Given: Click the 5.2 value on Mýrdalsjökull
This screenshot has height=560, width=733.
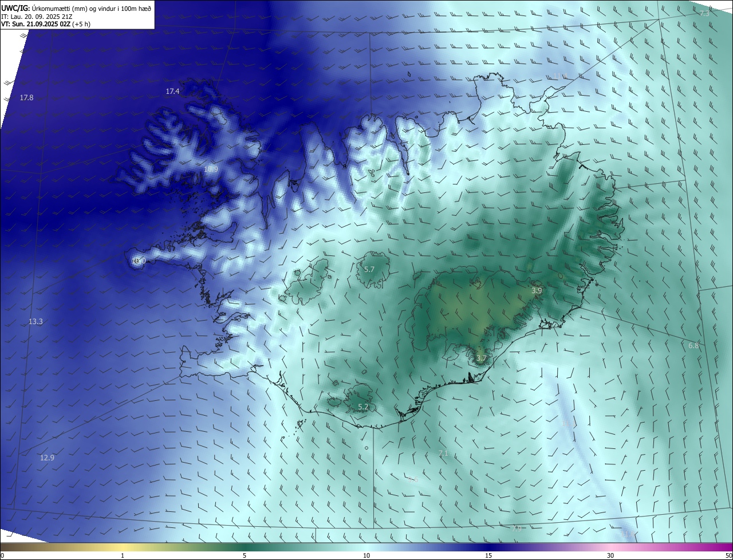Looking at the screenshot, I should [363, 407].
